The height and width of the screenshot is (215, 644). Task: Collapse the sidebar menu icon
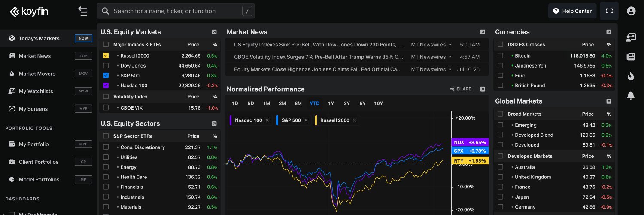point(82,11)
